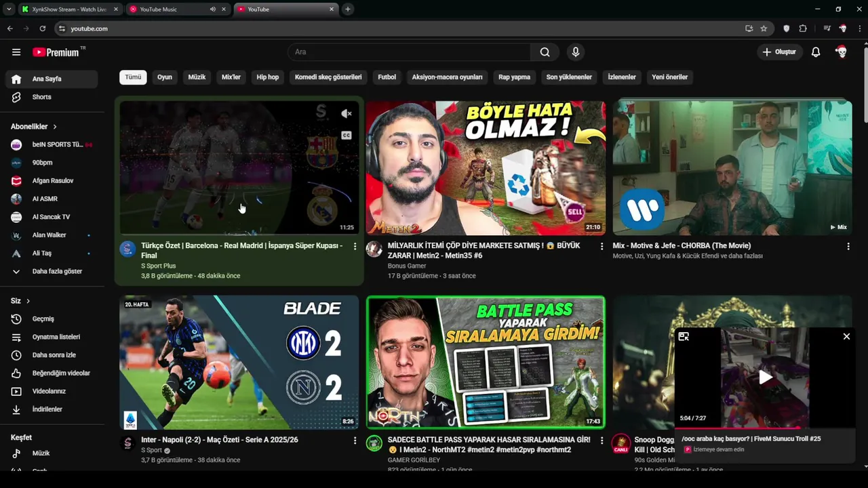Open options for Barcelona - Real Madrid video

tap(355, 246)
